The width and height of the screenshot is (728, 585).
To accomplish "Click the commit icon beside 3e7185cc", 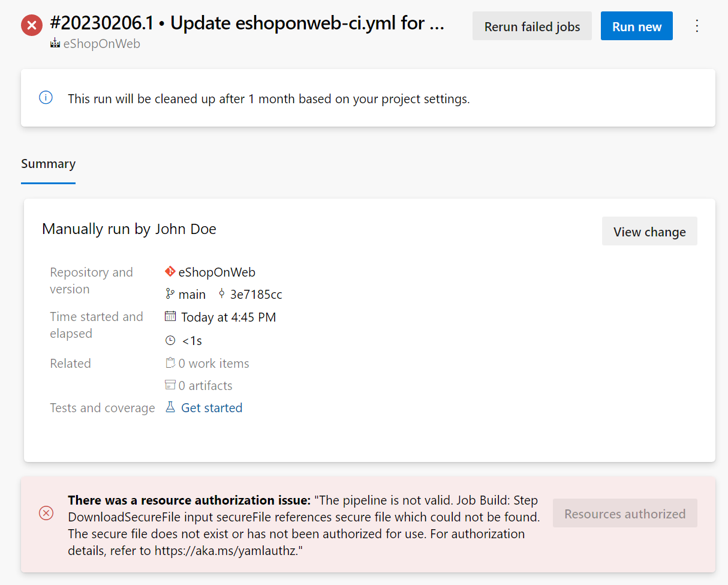I will pos(222,294).
